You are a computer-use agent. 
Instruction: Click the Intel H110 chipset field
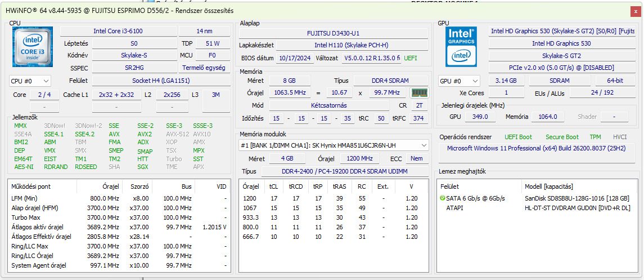point(352,45)
